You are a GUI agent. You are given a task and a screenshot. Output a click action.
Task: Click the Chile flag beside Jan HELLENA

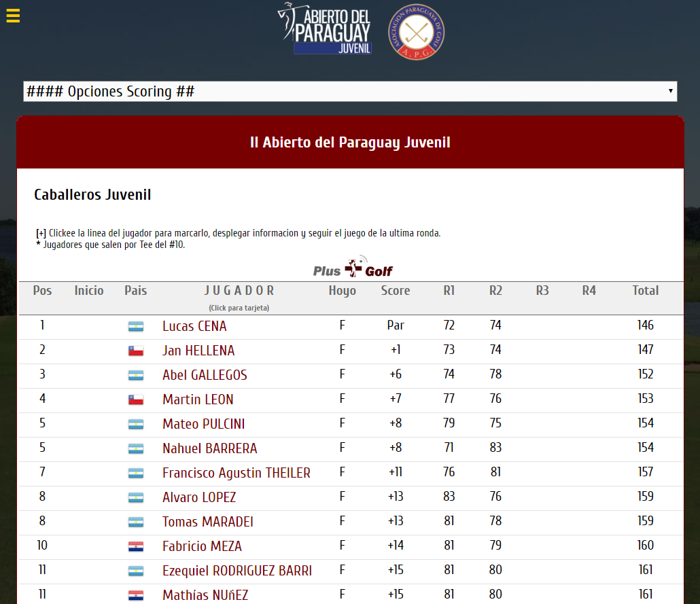[x=136, y=351]
